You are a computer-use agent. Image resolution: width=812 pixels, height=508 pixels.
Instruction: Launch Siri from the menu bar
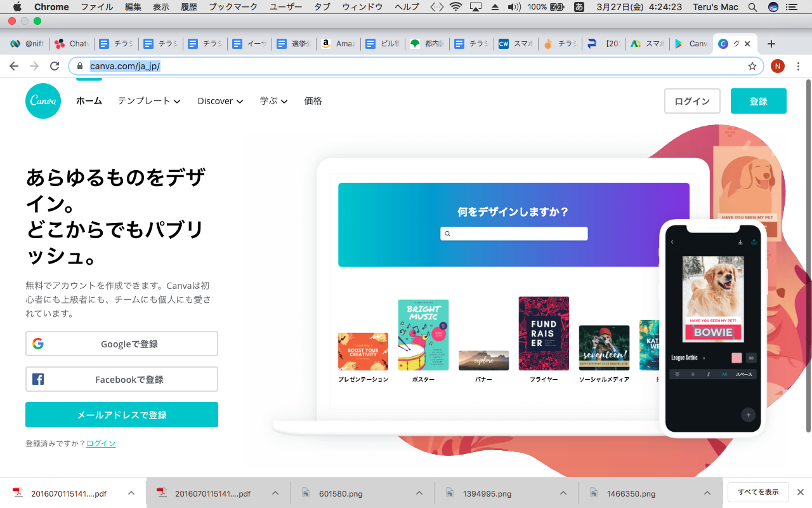[773, 7]
